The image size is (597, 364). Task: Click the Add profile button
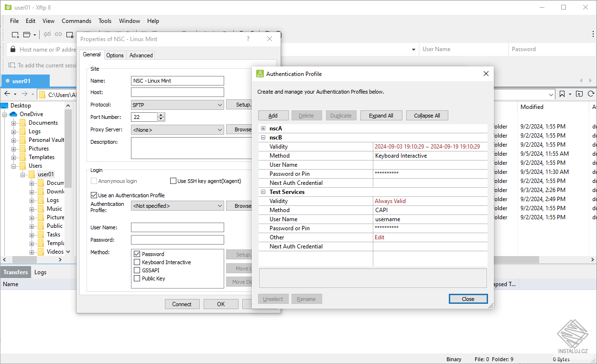coord(273,116)
